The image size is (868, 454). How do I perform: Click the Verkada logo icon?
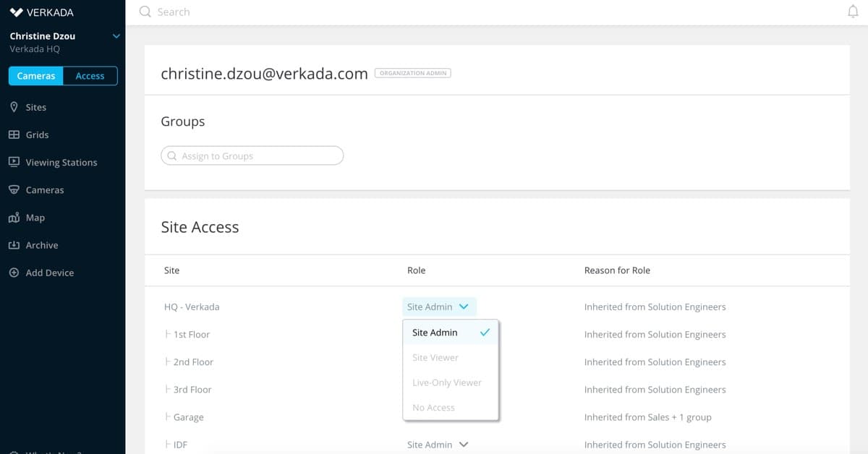point(17,12)
